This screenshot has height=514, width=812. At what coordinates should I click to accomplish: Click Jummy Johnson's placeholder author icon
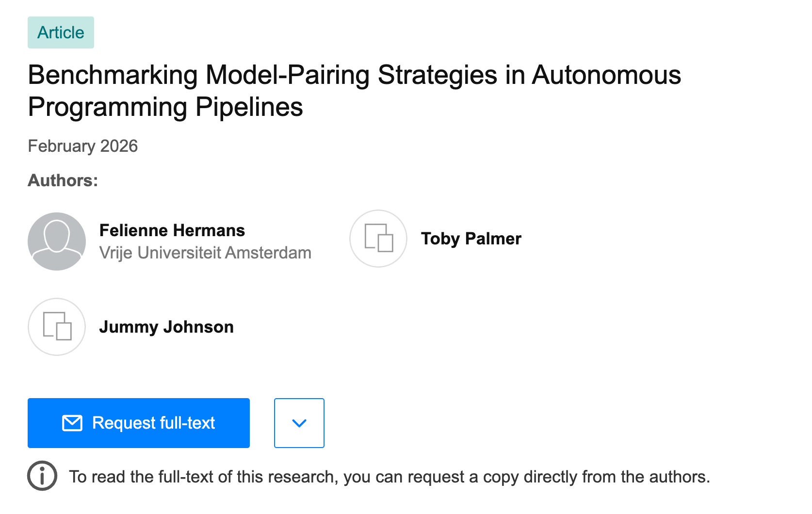coord(57,326)
